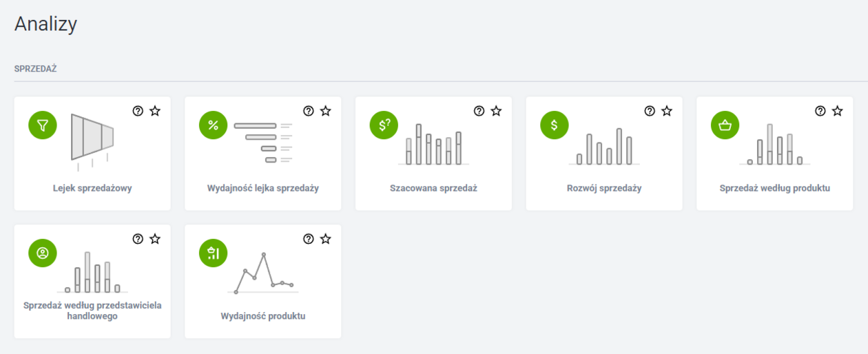The image size is (868, 354).
Task: Click the green percent icon on Wydajność lejka sprzedaży
Action: click(214, 125)
